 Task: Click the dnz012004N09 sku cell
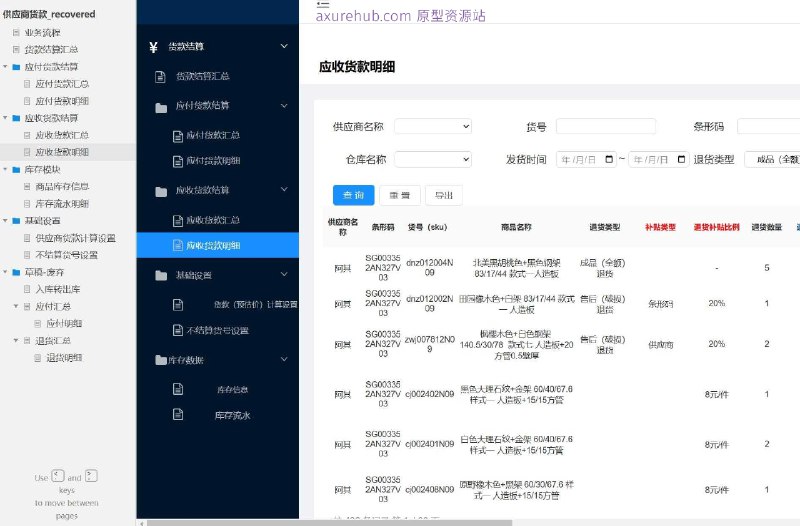pos(430,267)
